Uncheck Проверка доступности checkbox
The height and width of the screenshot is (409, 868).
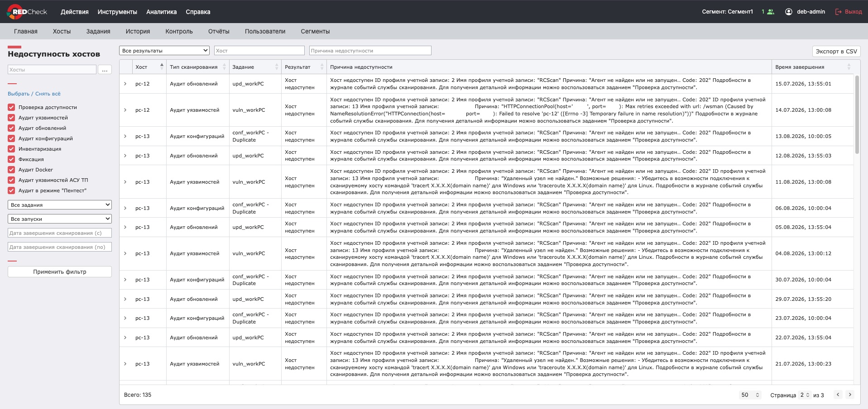(x=11, y=107)
